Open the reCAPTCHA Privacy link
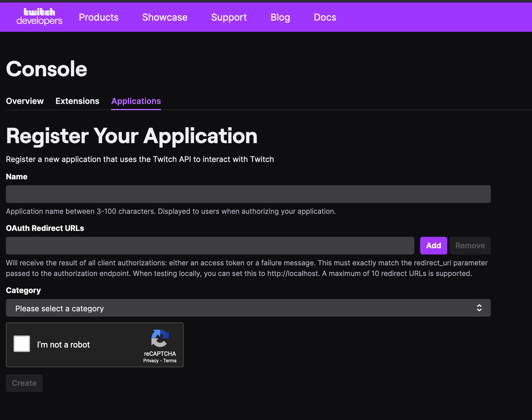 coord(151,361)
